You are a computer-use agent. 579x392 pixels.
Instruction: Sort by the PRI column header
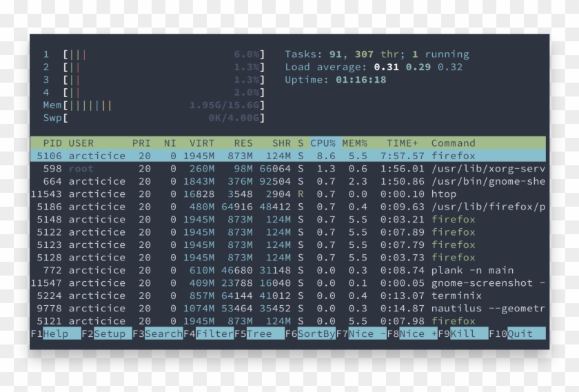click(x=141, y=143)
